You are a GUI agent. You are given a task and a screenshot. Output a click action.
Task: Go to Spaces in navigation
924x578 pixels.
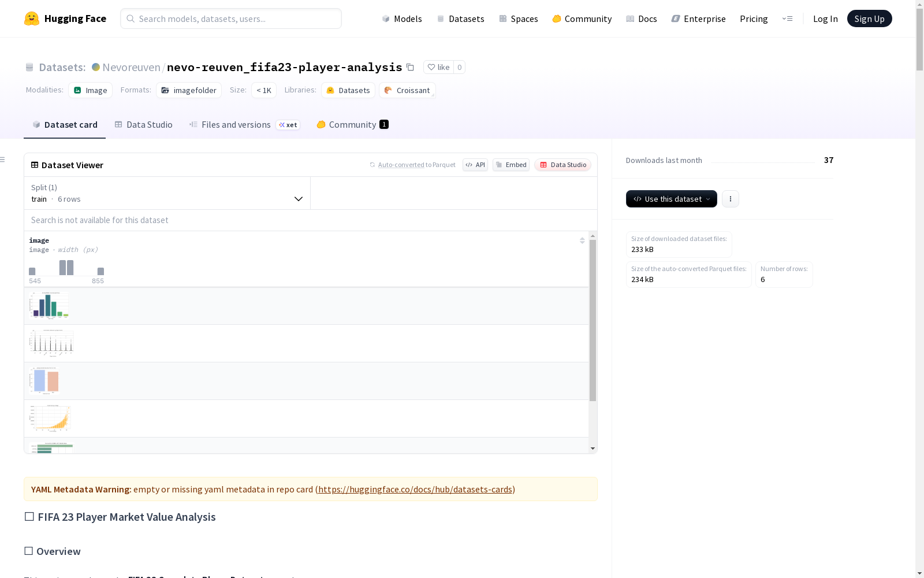(x=518, y=18)
